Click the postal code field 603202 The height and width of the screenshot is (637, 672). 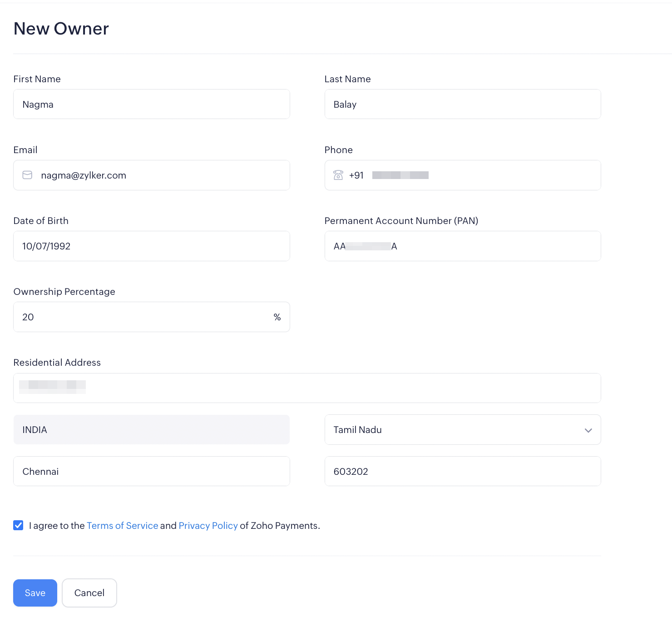tap(462, 472)
